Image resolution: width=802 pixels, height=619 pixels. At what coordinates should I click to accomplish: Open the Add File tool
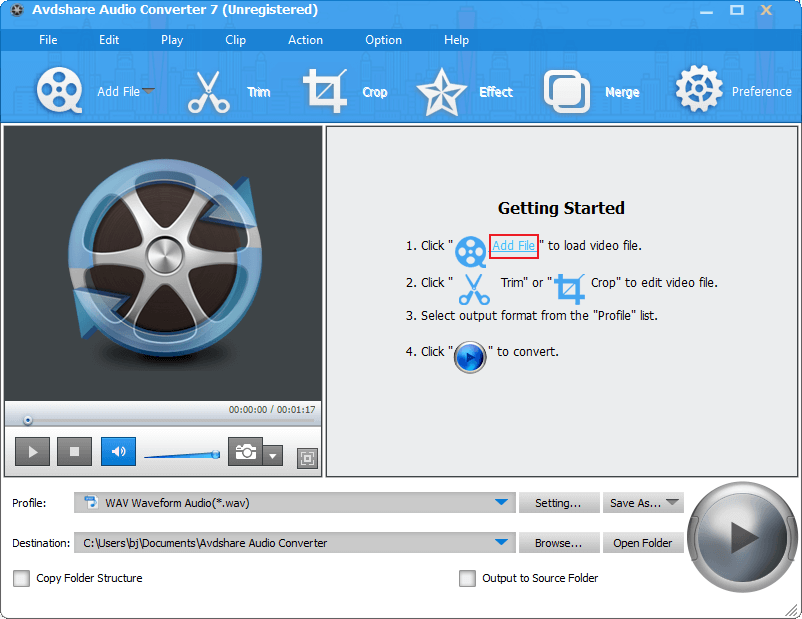[60, 88]
